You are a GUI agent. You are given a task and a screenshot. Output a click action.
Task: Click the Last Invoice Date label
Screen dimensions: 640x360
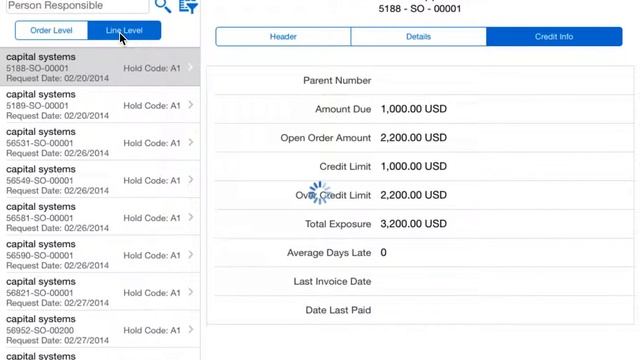click(x=332, y=282)
